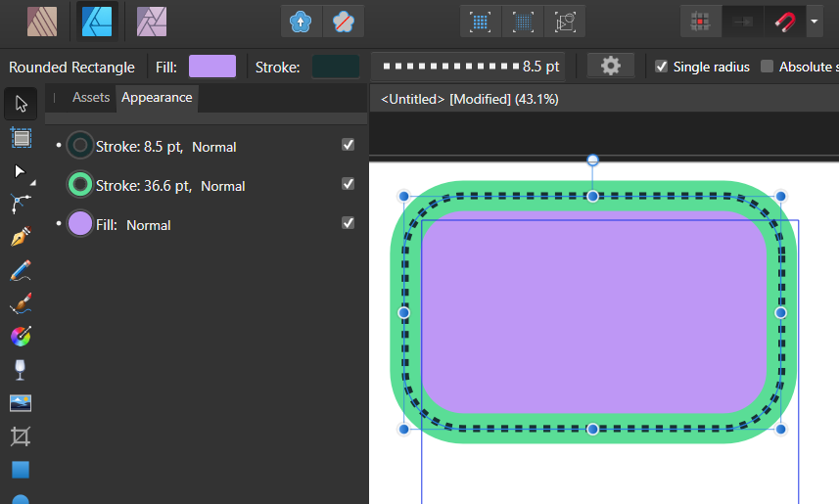Select the Pen tool

coord(21,237)
